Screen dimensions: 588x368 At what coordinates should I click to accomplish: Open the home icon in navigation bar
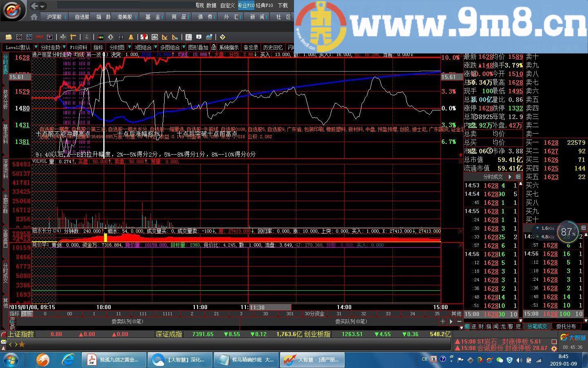[34, 17]
